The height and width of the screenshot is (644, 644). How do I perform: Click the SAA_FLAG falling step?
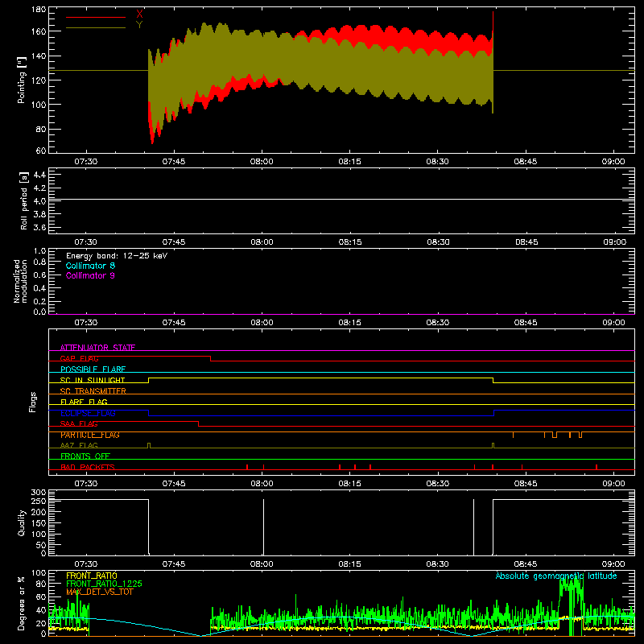pos(198,423)
